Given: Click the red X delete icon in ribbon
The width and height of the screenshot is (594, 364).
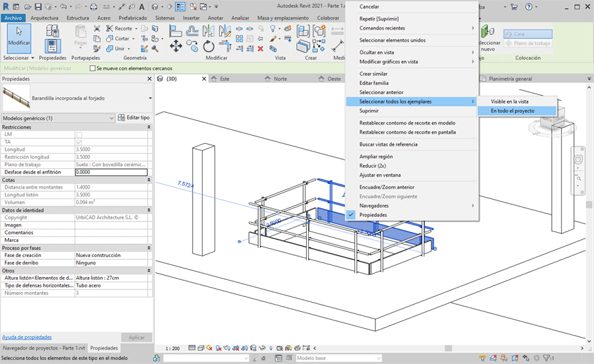Looking at the screenshot, I should point(260,49).
